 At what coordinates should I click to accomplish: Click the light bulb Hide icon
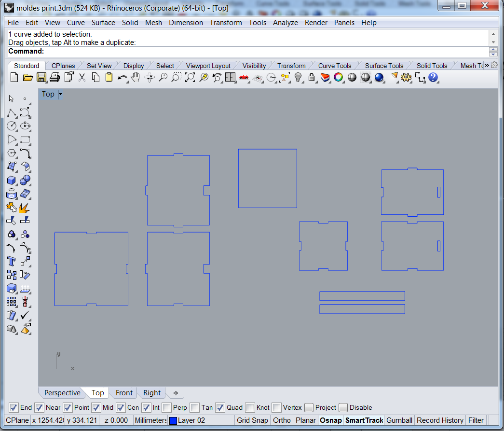coord(298,78)
